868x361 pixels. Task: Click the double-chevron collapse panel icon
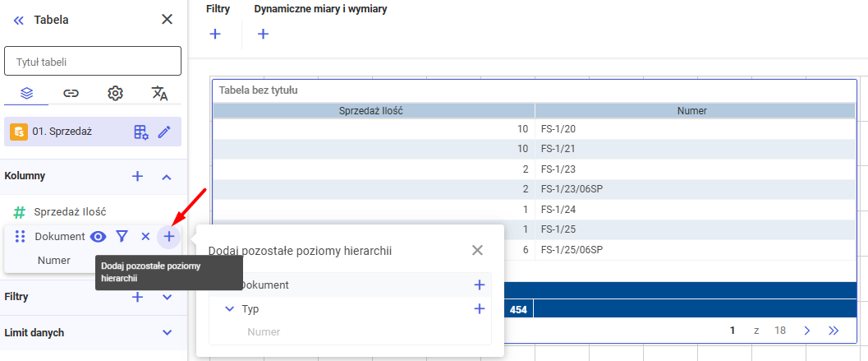[19, 20]
